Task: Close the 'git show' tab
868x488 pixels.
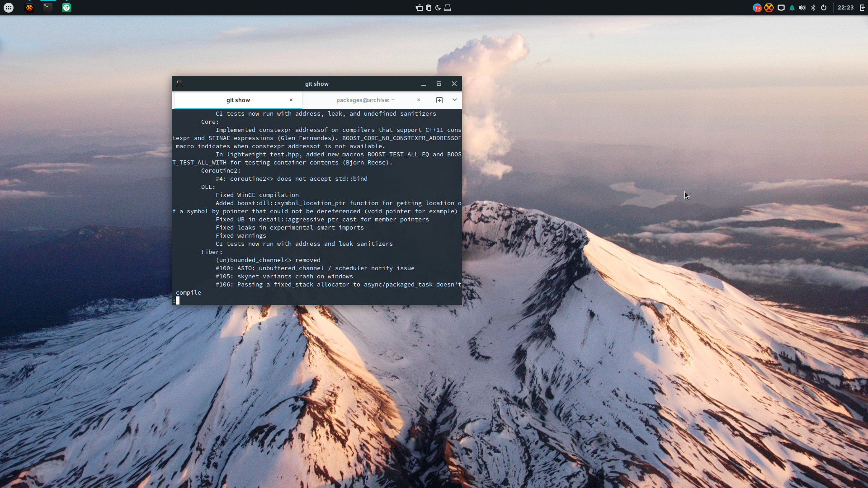Action: [291, 100]
